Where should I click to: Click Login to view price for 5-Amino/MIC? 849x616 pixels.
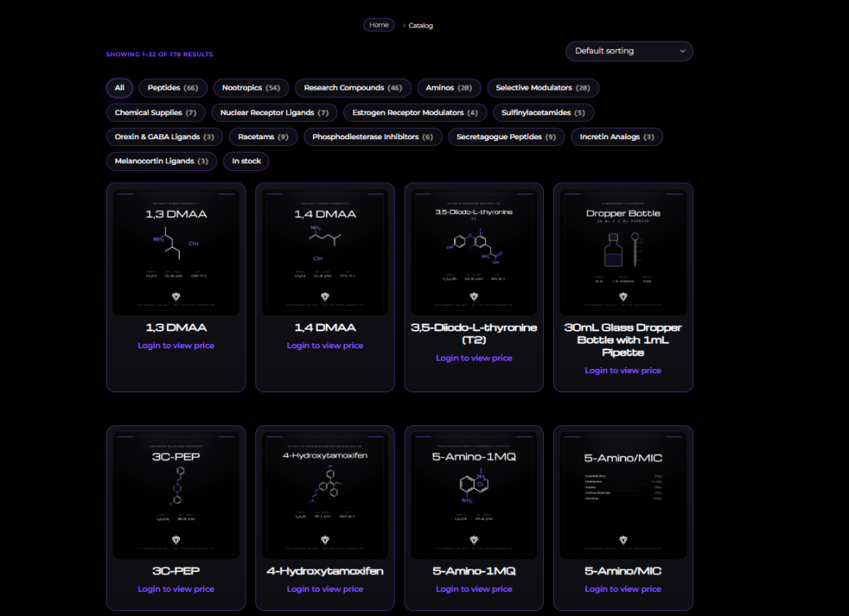tap(623, 589)
